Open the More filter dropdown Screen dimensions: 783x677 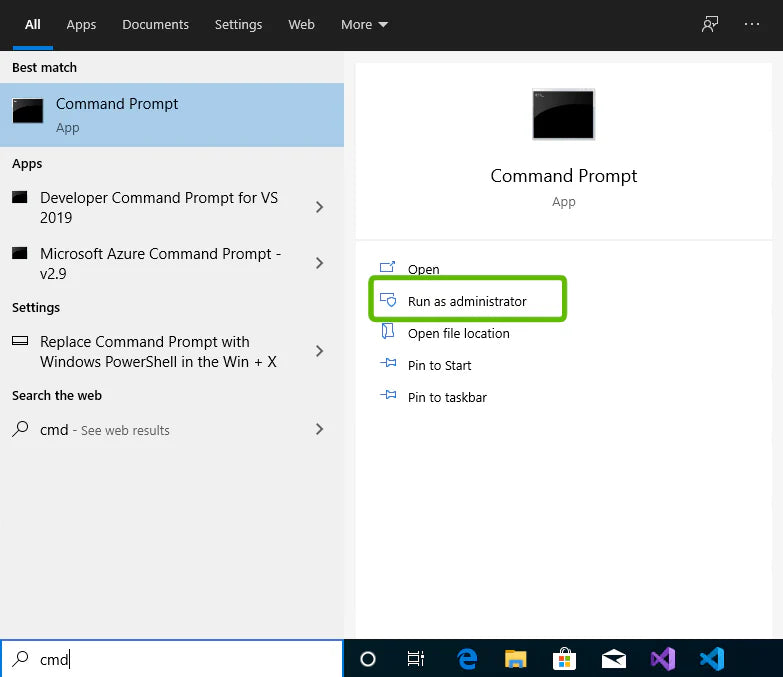pyautogui.click(x=364, y=24)
